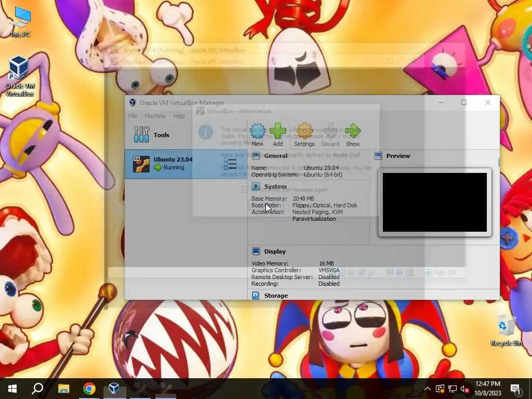Viewport: 532px width, 399px height.
Task: Click the System section chip icon
Action: (256, 187)
